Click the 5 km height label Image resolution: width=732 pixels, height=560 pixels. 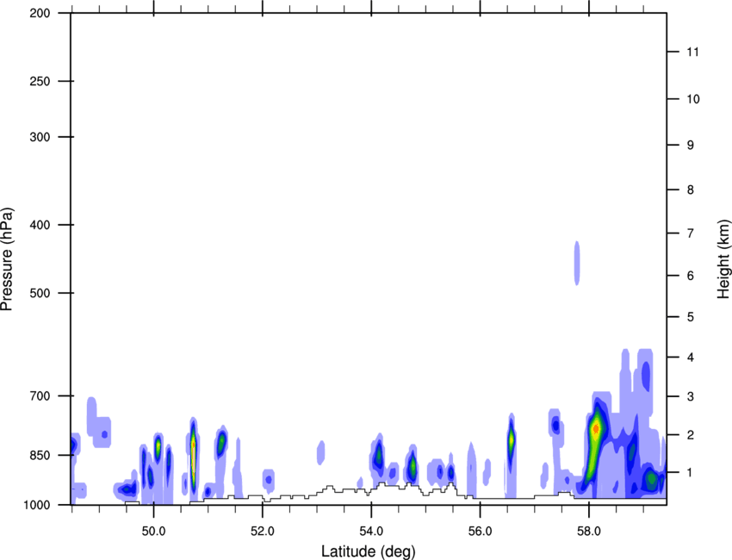(x=691, y=317)
